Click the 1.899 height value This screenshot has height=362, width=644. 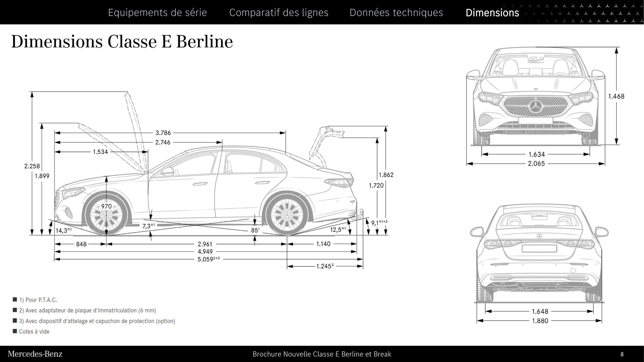click(42, 176)
